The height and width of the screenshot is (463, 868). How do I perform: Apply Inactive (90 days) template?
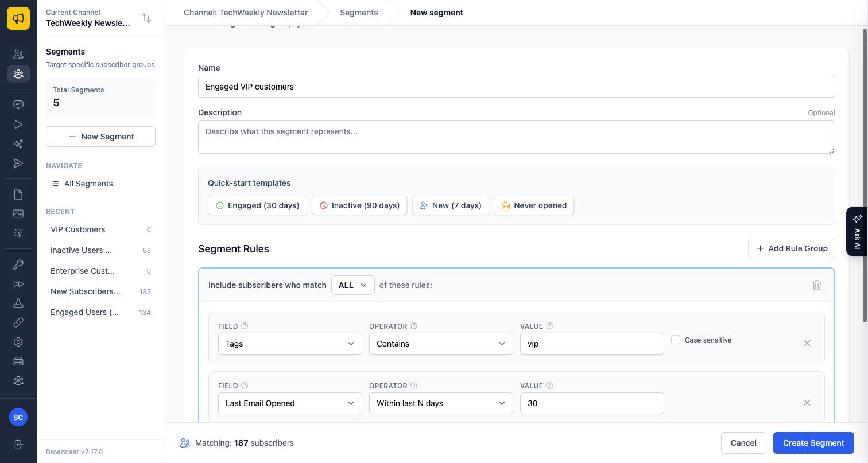click(359, 205)
